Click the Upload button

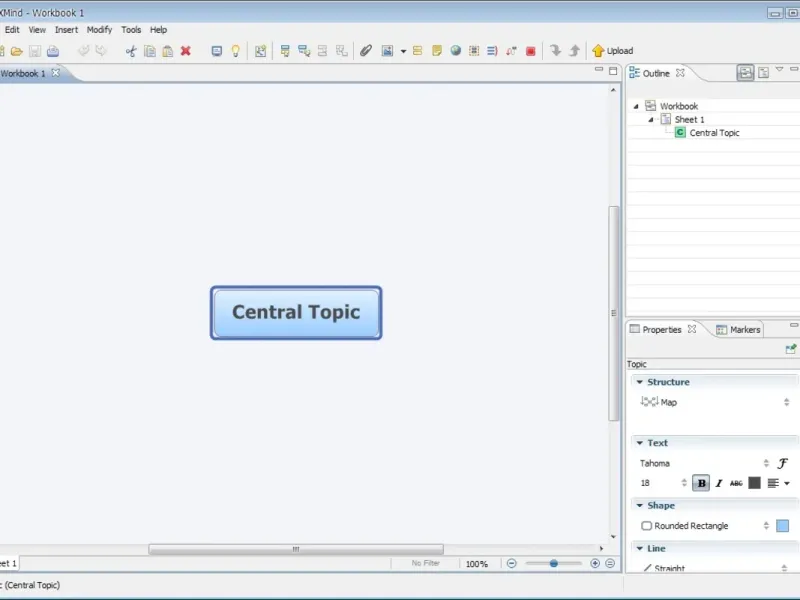[613, 51]
